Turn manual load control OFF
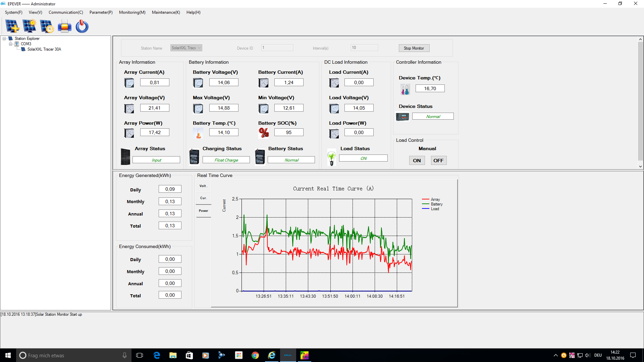Viewport: 644px width, 362px height. coord(438,161)
